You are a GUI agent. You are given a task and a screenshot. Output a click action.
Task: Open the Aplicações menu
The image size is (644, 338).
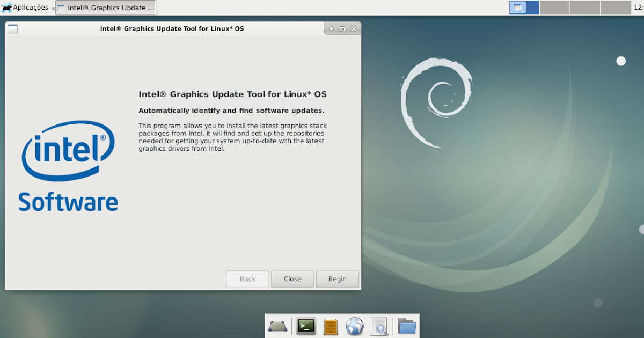click(x=25, y=8)
